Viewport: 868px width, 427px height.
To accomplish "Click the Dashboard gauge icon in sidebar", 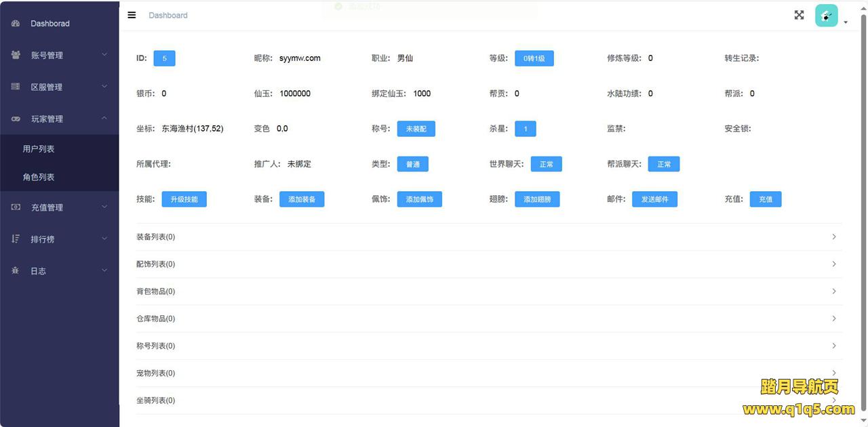I will click(16, 24).
